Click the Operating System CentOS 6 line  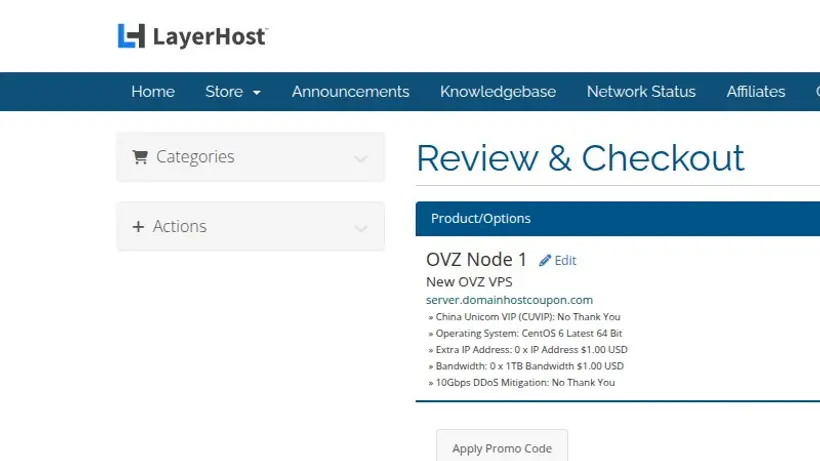[525, 333]
